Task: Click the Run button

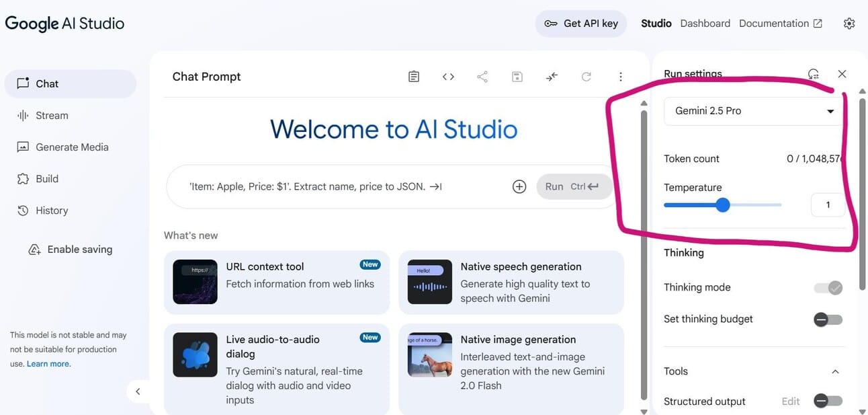Action: click(x=574, y=187)
